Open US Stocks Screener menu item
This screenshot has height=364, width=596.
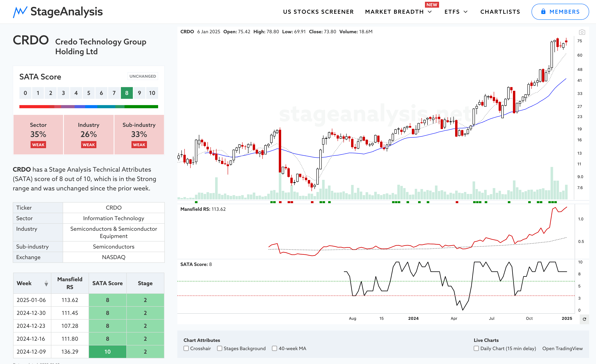tap(318, 12)
